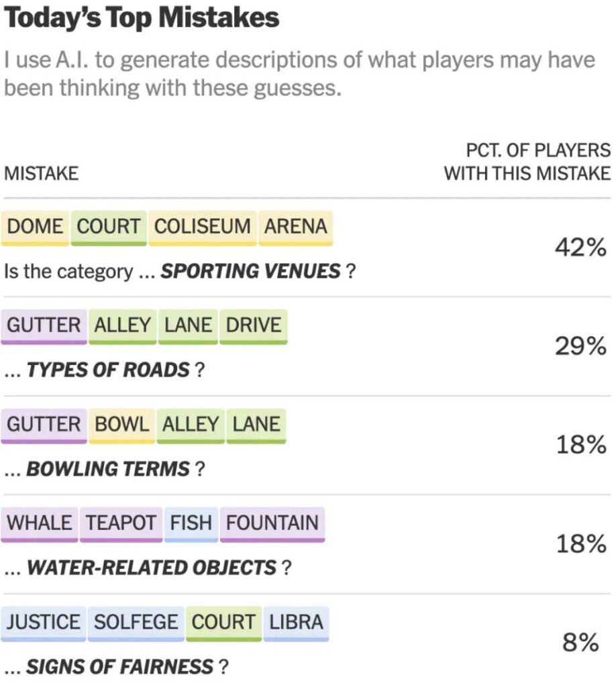The width and height of the screenshot is (616, 687).
Task: Click the FOUNTAIN word tile
Action: pos(272,524)
